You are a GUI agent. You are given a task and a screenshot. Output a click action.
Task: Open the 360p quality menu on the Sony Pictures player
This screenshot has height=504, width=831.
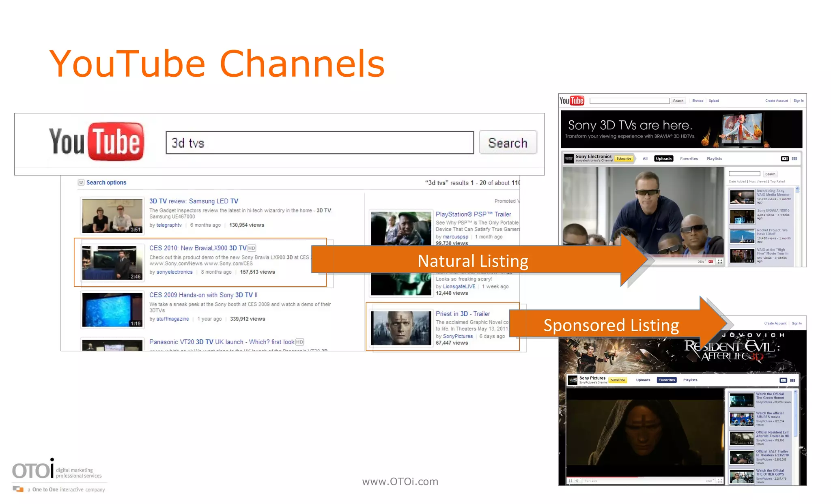pos(710,480)
